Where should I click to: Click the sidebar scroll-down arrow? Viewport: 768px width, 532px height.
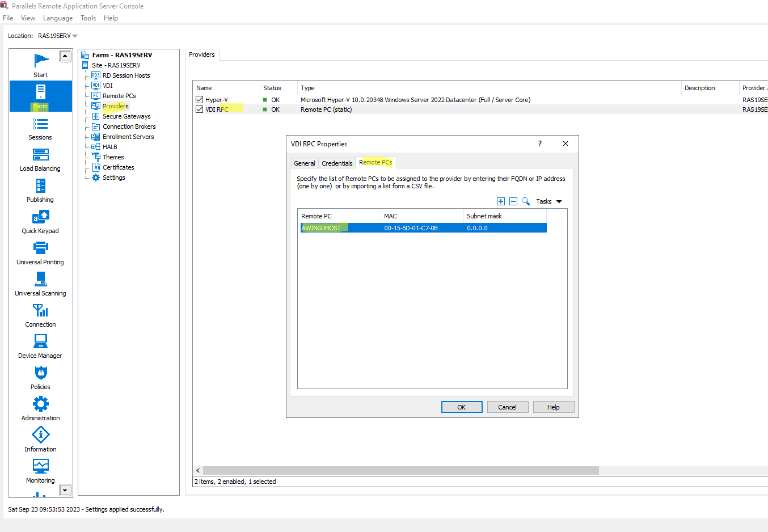click(65, 490)
